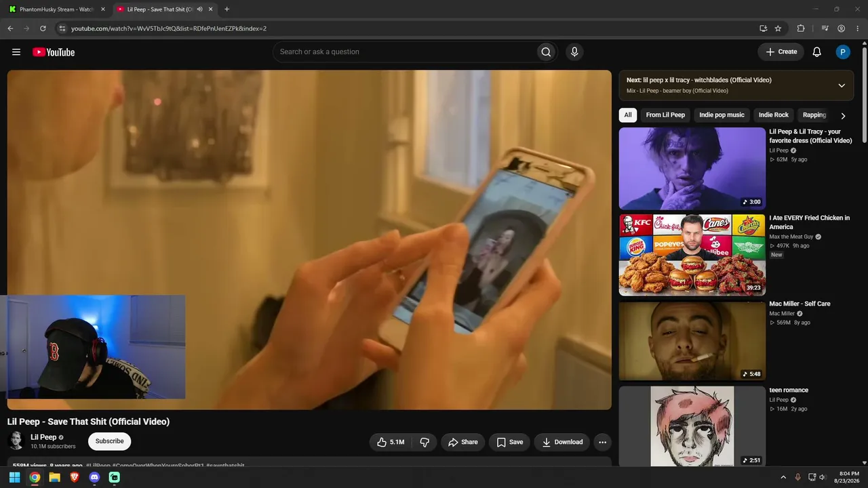Click the Next: witchblades playlist title

coord(699,80)
